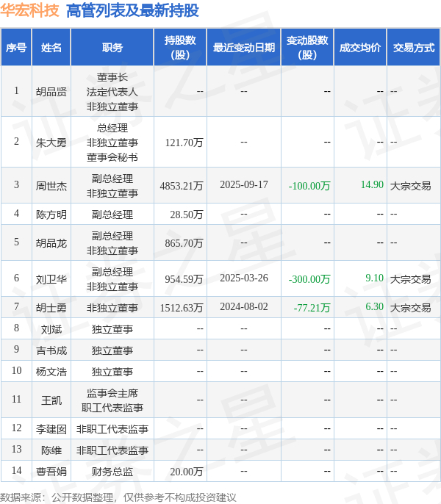Click the shareholding value 1512.63万
This screenshot has height=504, width=441.
point(182,308)
